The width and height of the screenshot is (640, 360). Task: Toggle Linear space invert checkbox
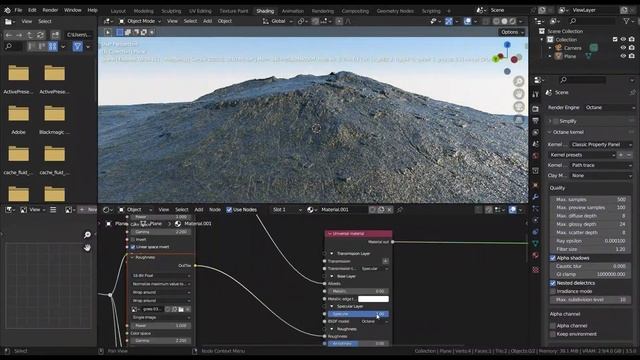coord(133,247)
